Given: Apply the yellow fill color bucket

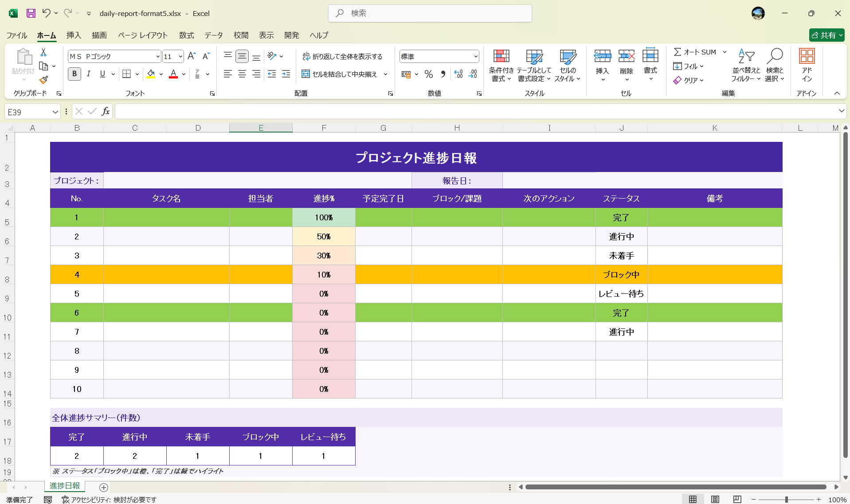Looking at the screenshot, I should click(151, 74).
